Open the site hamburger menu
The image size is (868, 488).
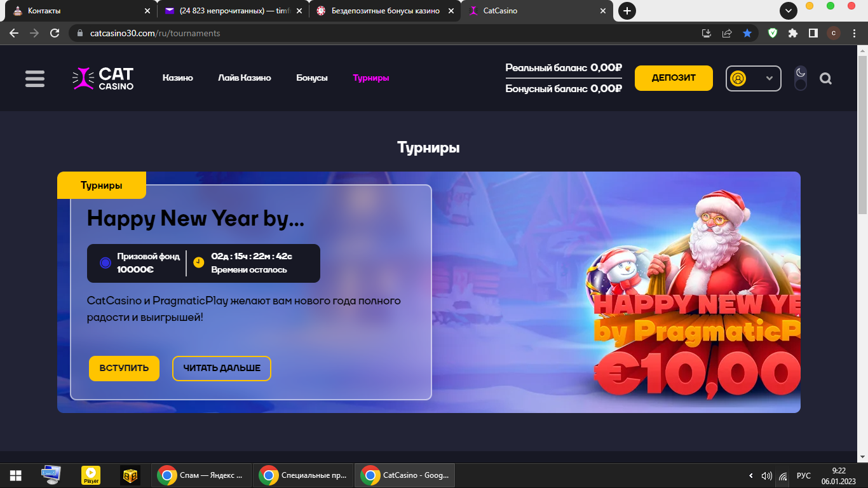tap(35, 79)
